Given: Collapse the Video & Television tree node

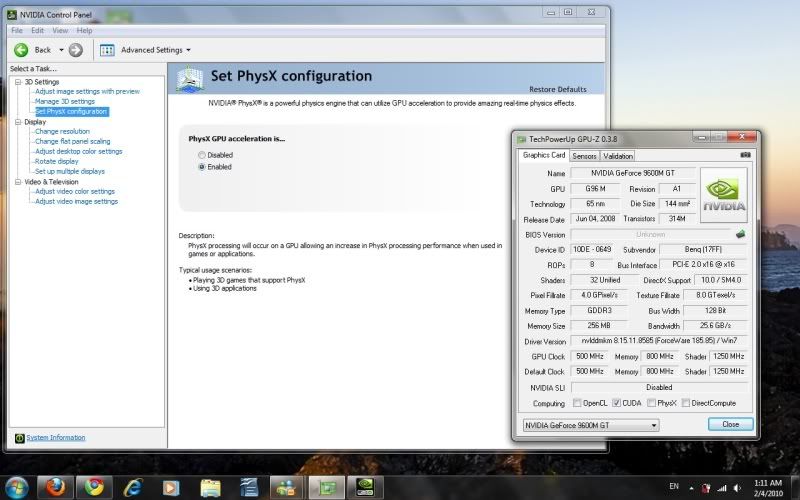Looking at the screenshot, I should pos(18,182).
